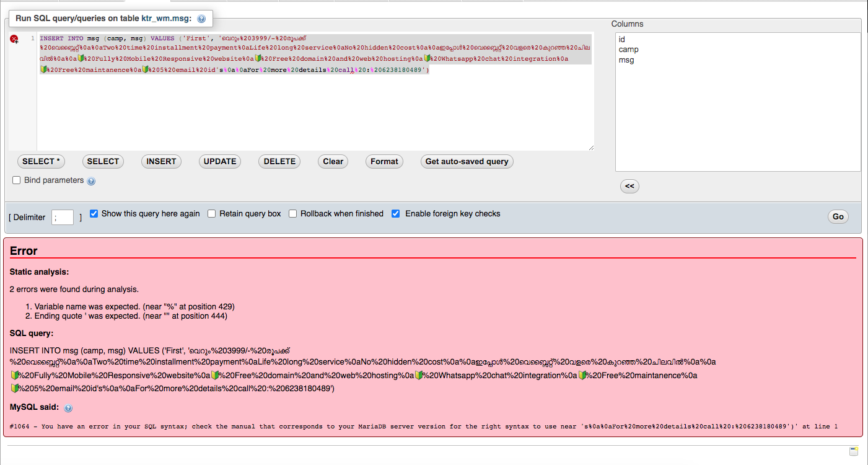Image resolution: width=868 pixels, height=465 pixels.
Task: Insert an INSERT statement template
Action: coord(161,161)
